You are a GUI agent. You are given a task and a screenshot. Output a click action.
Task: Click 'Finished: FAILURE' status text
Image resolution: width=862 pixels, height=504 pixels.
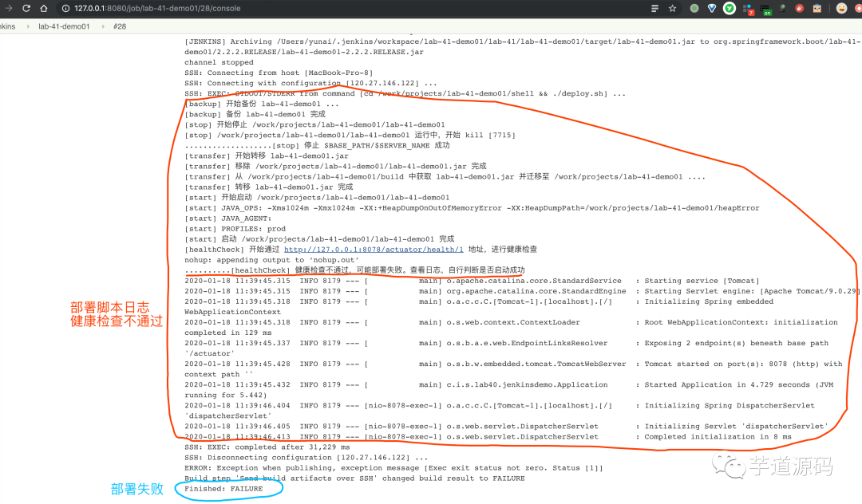[223, 489]
